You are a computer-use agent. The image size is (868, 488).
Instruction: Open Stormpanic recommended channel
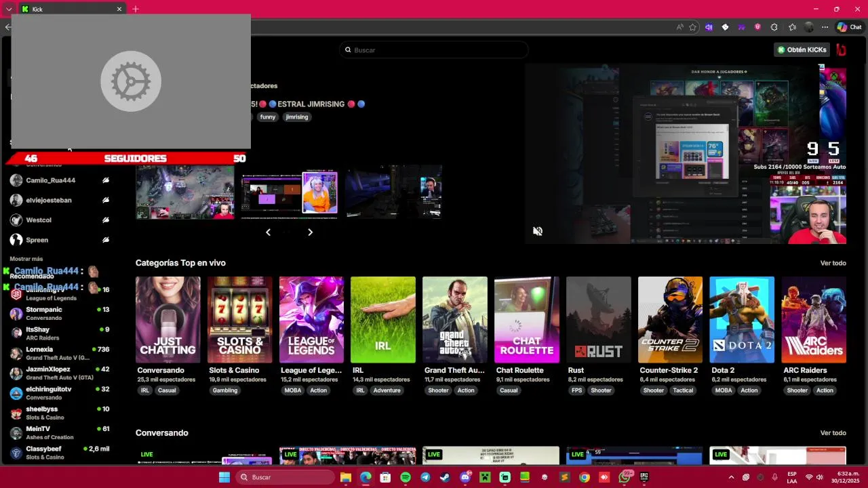(60, 313)
